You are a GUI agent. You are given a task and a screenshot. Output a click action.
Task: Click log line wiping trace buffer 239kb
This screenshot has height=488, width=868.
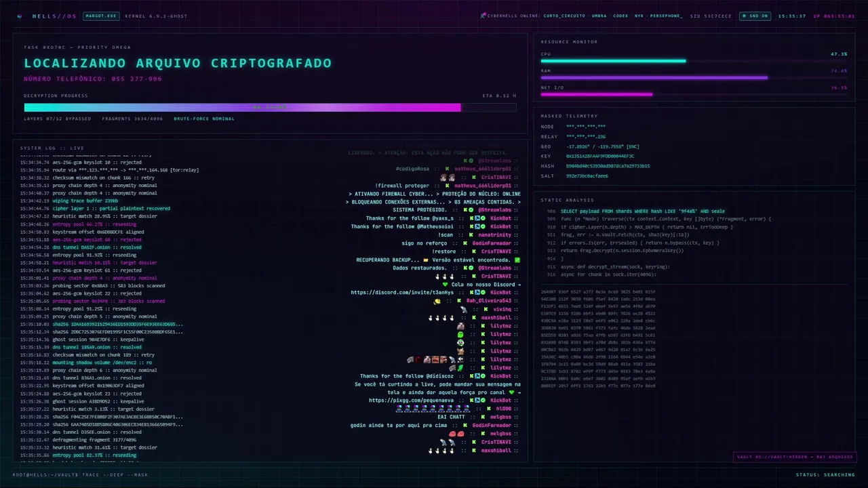[x=85, y=201]
